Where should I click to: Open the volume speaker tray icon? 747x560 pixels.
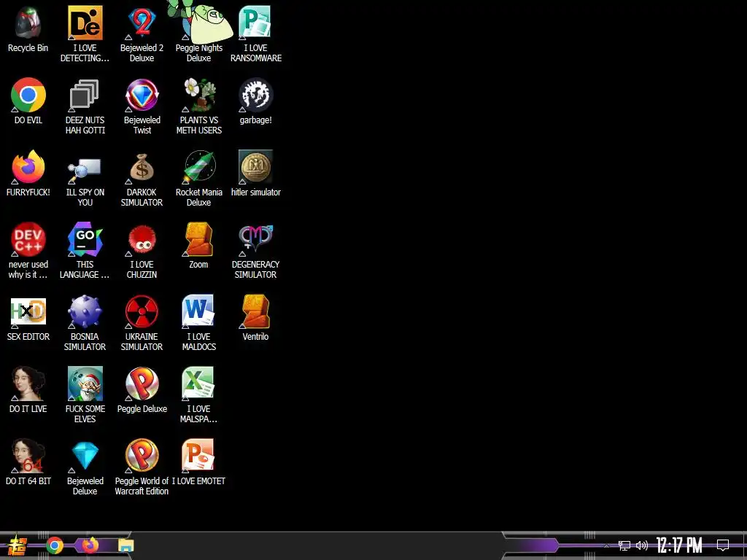click(x=642, y=545)
